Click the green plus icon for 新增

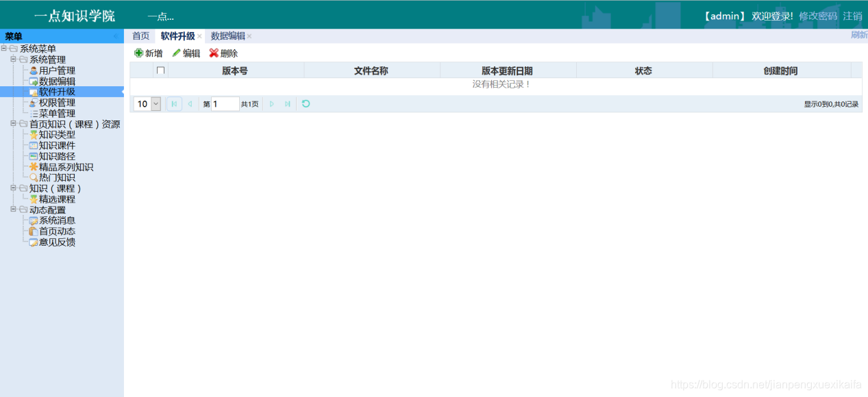138,53
